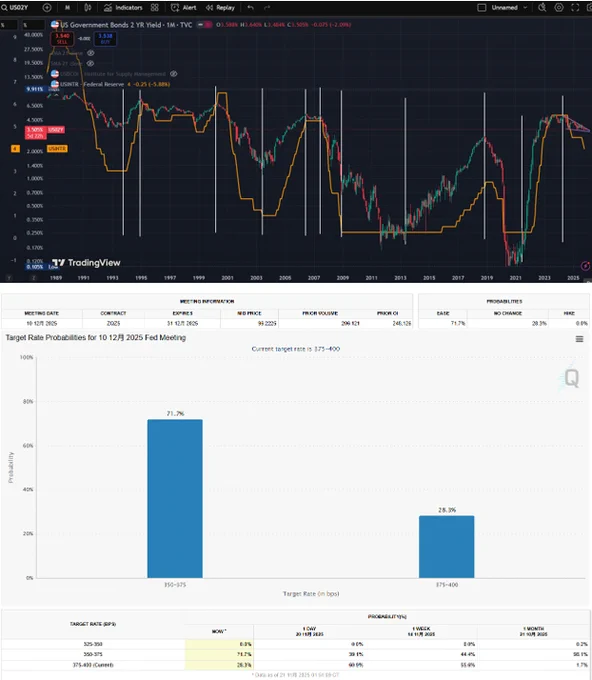Screen dimensions: 592x680
Task: Toggle visibility of the first SMA indicator
Action: tap(90, 53)
